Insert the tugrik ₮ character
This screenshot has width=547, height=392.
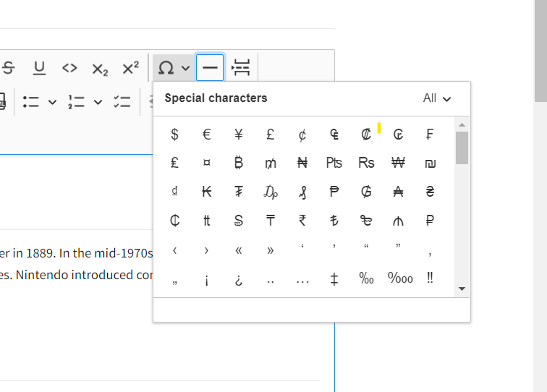click(239, 192)
